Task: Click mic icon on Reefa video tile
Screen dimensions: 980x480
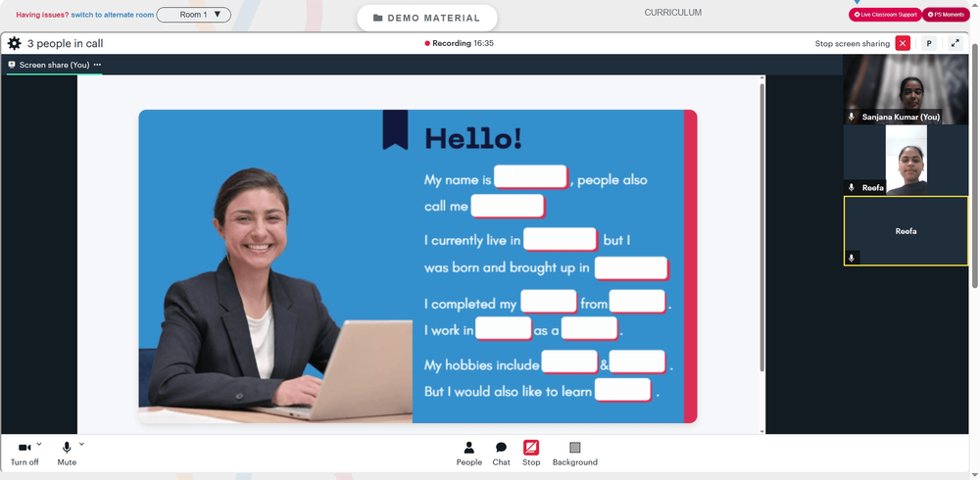Action: pos(852,187)
